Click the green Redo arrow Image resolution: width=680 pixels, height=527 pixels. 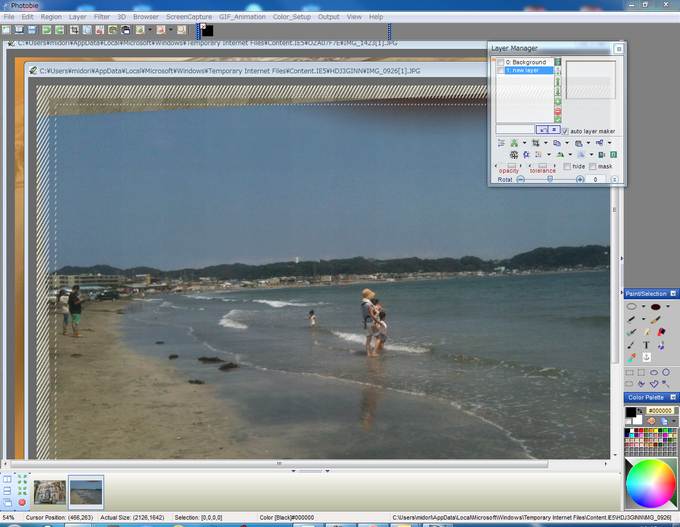pos(59,29)
